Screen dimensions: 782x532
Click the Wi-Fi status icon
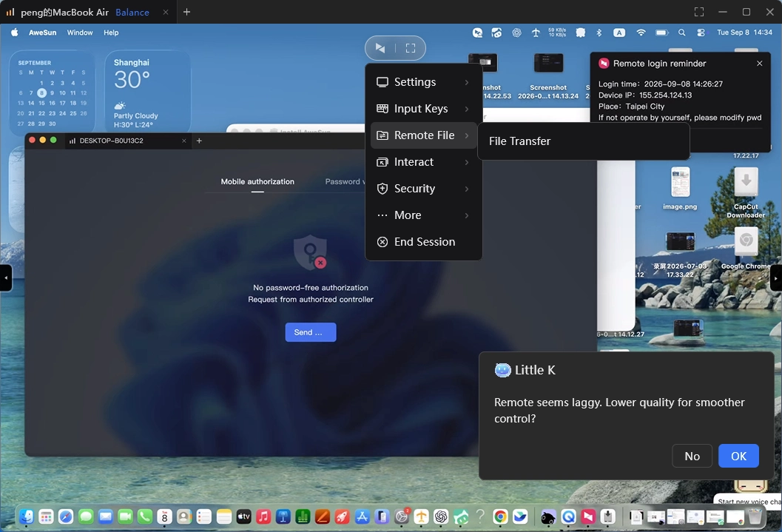coord(641,33)
